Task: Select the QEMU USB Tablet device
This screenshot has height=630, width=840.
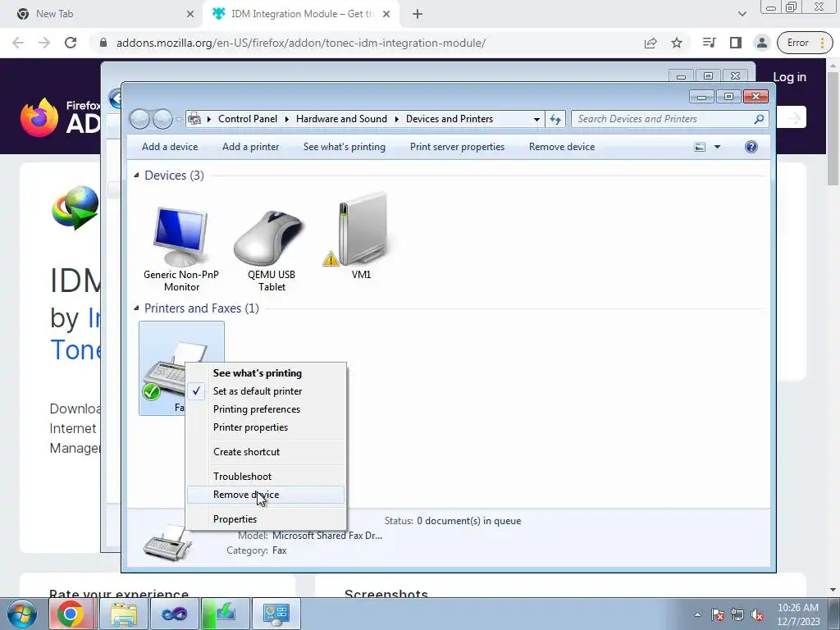Action: (x=271, y=249)
